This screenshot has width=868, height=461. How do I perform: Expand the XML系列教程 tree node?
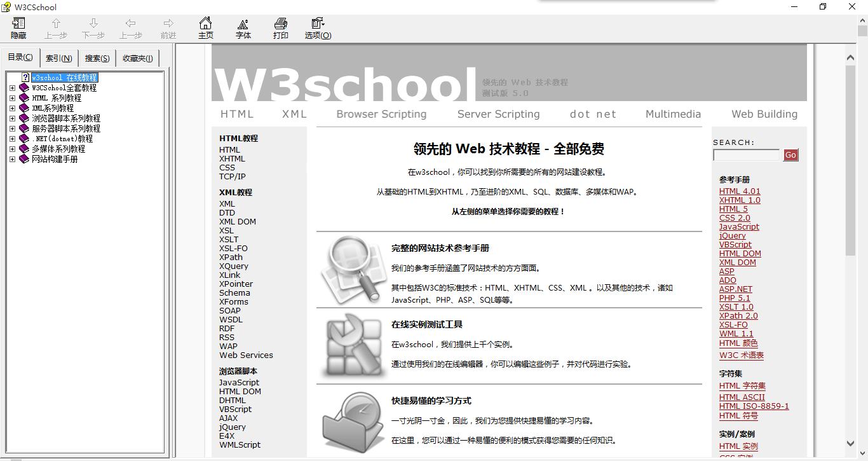[x=13, y=107]
